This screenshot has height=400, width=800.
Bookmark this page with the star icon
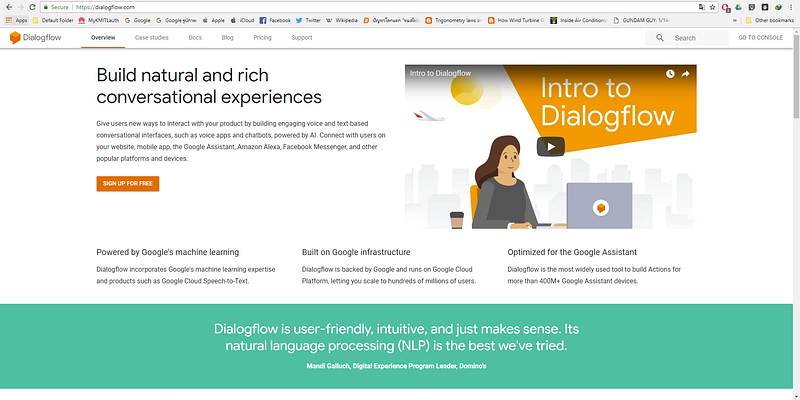pos(712,7)
